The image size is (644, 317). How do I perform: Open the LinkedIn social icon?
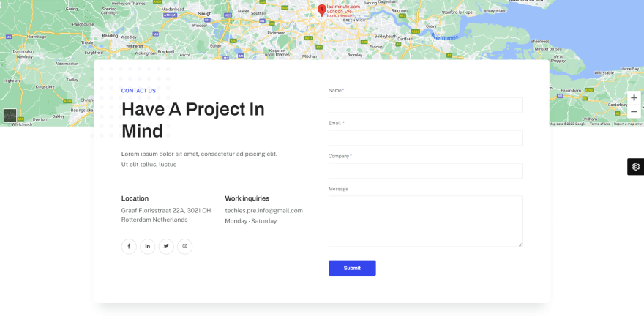point(147,246)
